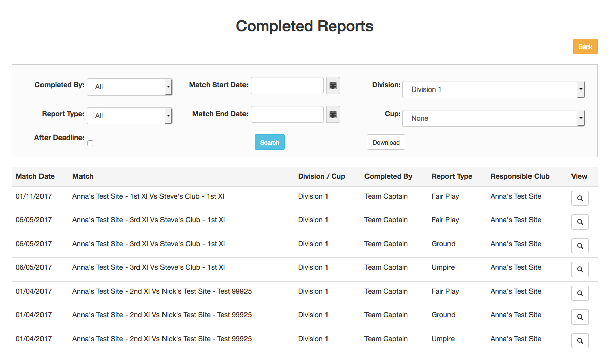View the 01/11/2017 Fair Play report
Screen dimensions: 613x364
coord(580,198)
